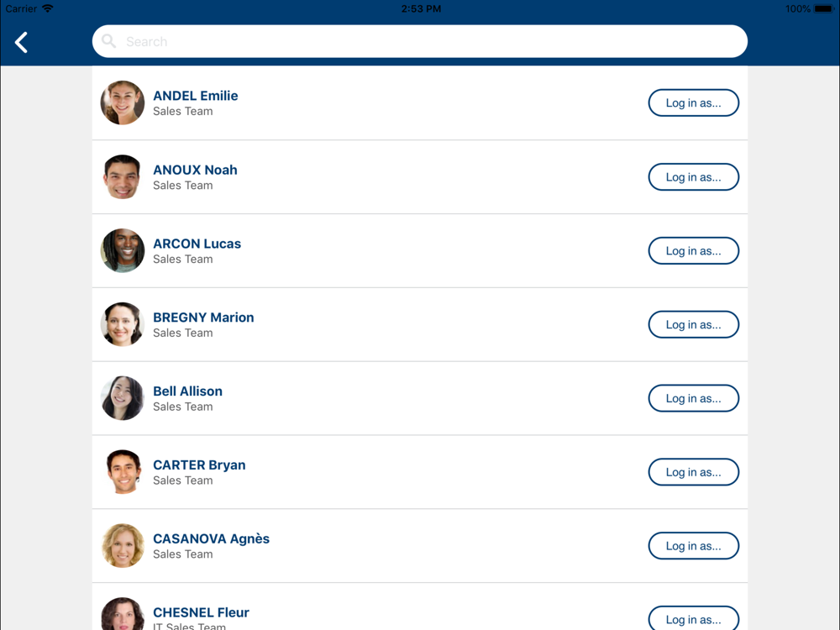Screen dimensions: 840x630
Task: Go back using the left chevron arrow
Action: click(x=22, y=42)
